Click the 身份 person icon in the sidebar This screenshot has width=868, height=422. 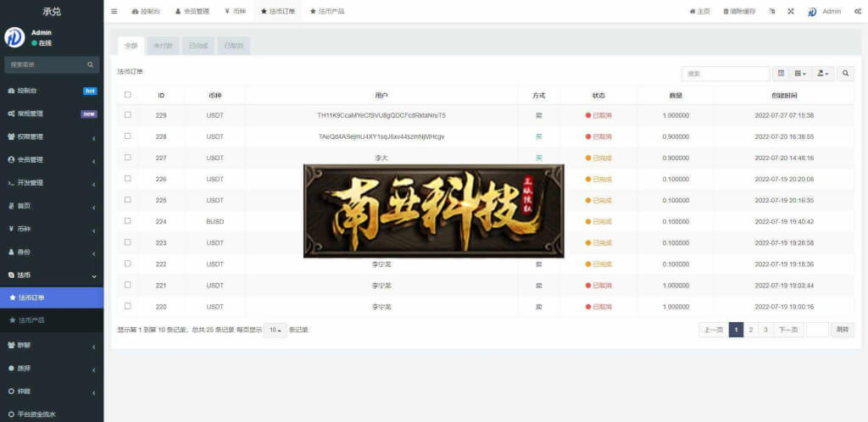point(11,252)
